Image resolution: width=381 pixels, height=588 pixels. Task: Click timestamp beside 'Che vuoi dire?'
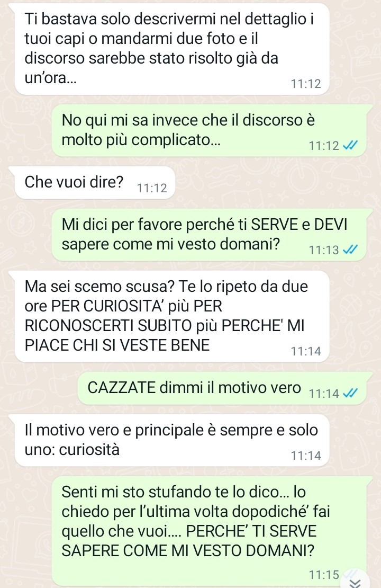point(152,188)
